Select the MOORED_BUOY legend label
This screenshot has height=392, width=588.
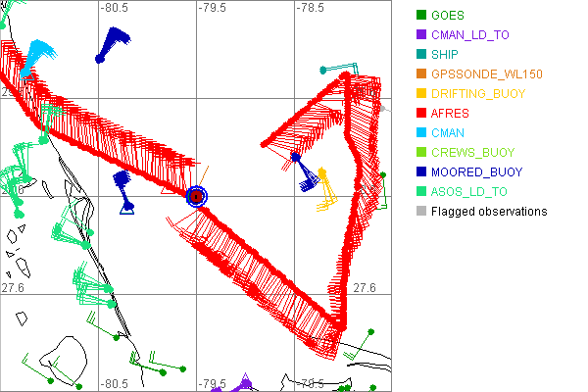tap(476, 172)
